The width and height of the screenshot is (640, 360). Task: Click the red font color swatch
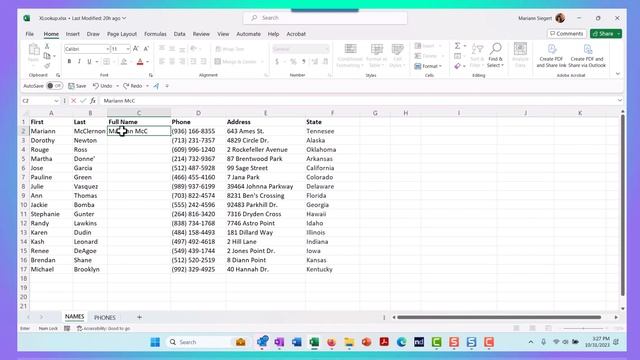coord(140,62)
